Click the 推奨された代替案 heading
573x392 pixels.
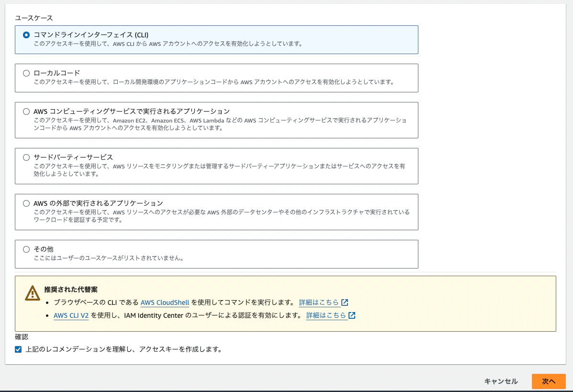[71, 290]
